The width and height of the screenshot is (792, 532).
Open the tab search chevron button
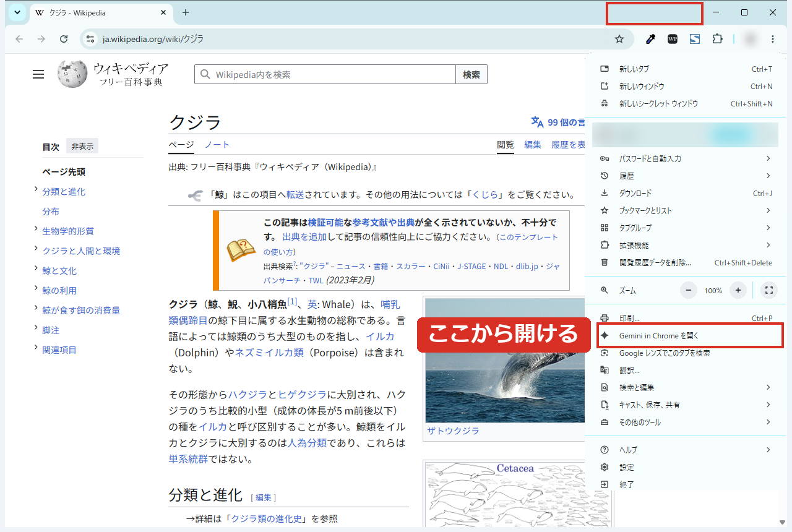click(17, 12)
